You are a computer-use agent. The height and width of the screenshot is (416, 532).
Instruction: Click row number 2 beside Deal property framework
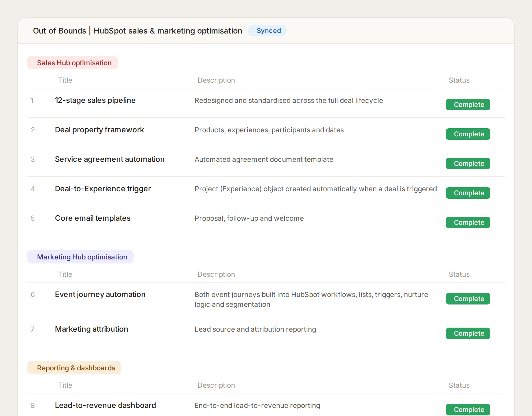pos(33,130)
